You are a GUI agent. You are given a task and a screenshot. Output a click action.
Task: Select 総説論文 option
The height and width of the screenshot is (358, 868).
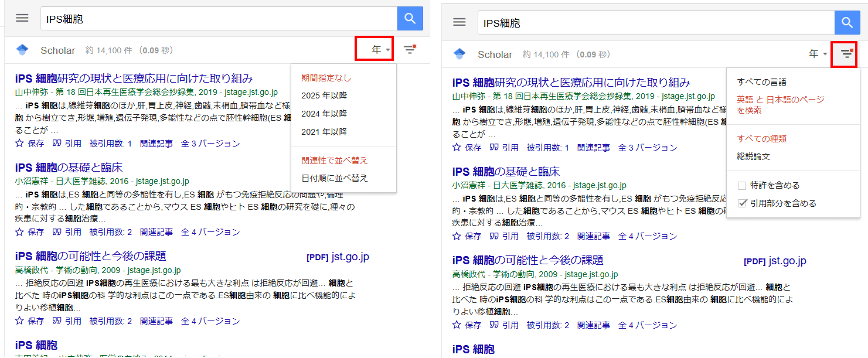pyautogui.click(x=754, y=156)
